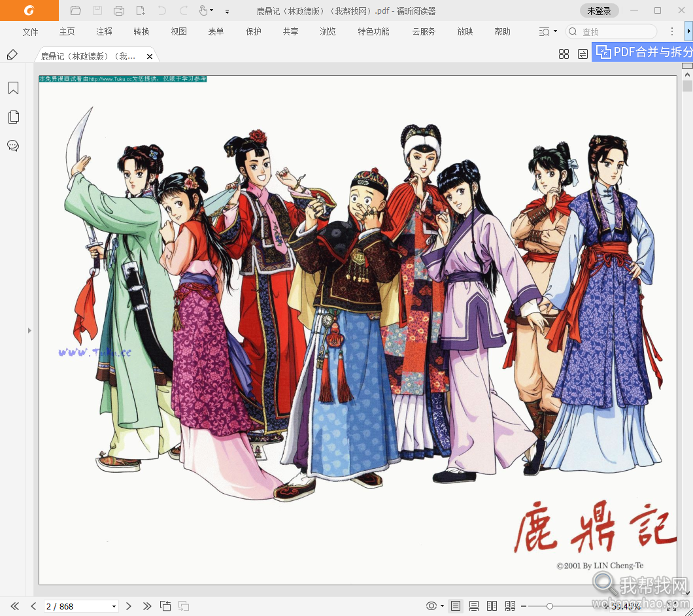Open a file with the folder icon
Screen dimensions: 693x616
pyautogui.click(x=76, y=10)
